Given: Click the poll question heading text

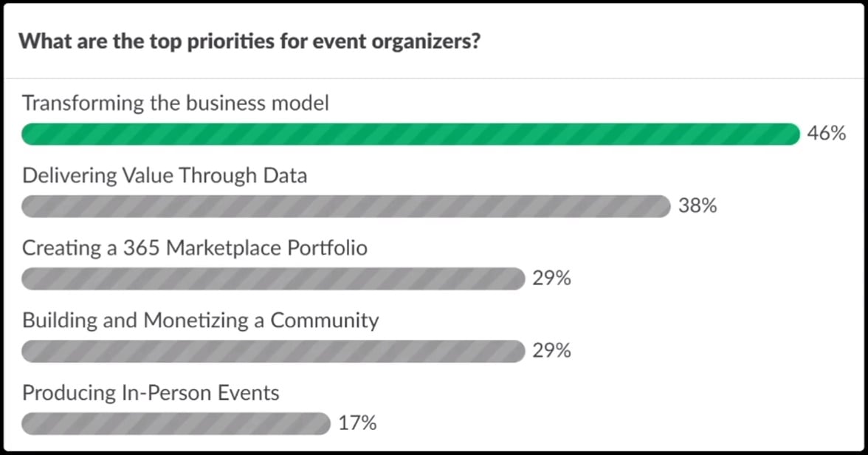Looking at the screenshot, I should pos(249,41).
